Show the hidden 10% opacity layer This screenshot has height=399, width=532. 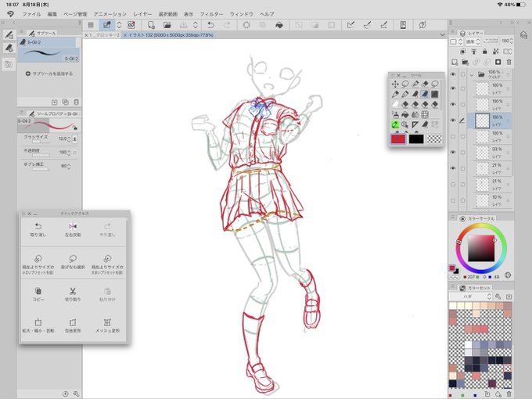(x=453, y=200)
